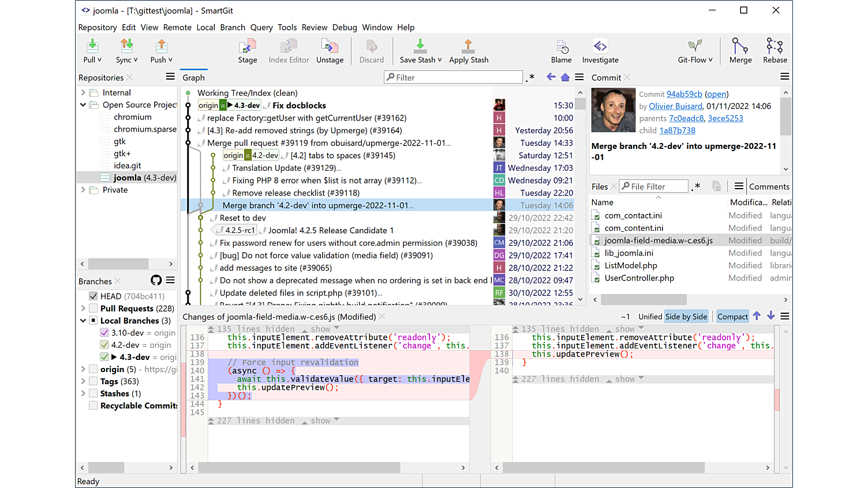Select the ListModel.php file
The height and width of the screenshot is (488, 868).
click(x=631, y=265)
